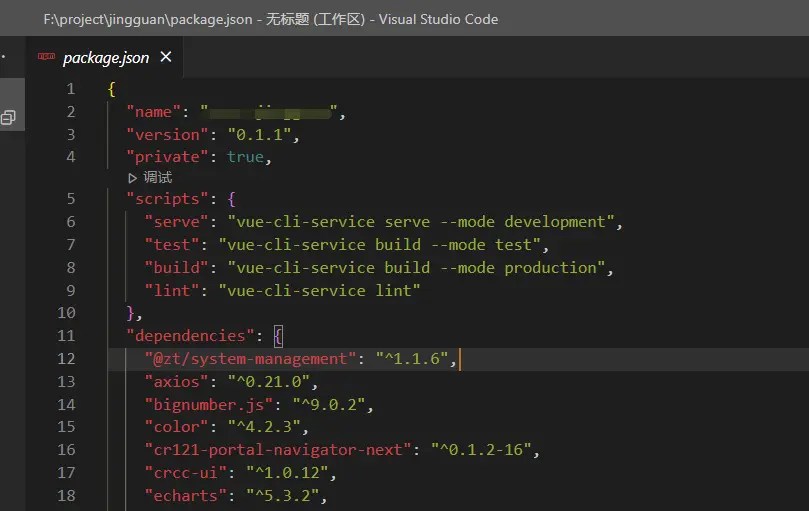
Task: Click the "cr121-portal-navigator-next" dependency key
Action: click(278, 450)
